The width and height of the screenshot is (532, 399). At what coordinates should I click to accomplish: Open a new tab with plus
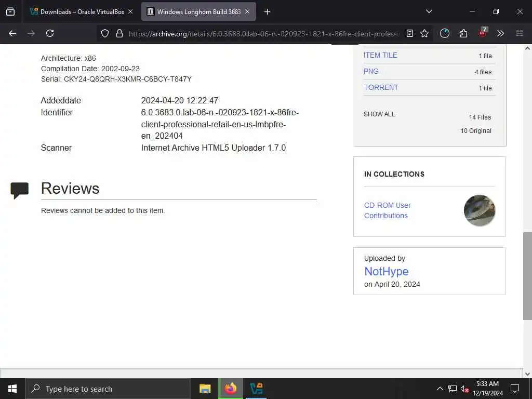click(268, 12)
